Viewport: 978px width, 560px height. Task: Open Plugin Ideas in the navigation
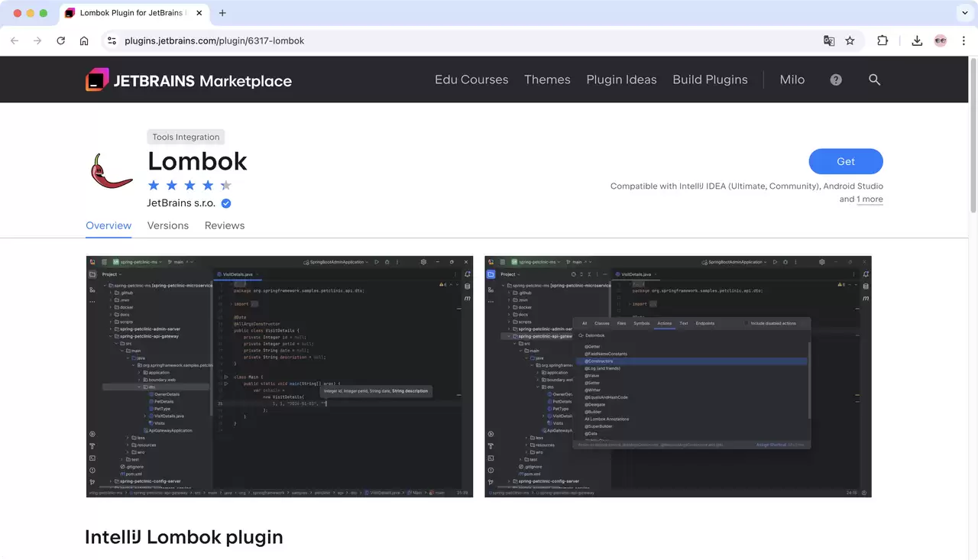click(x=621, y=79)
